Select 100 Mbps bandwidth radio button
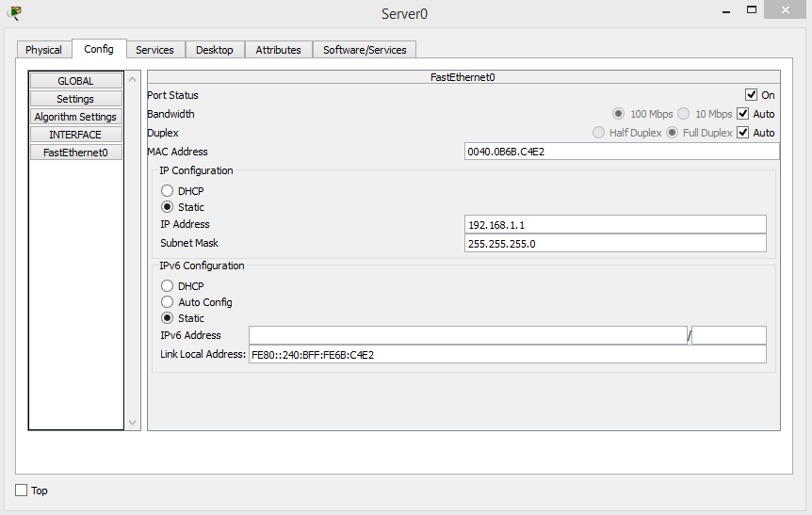 pos(618,114)
